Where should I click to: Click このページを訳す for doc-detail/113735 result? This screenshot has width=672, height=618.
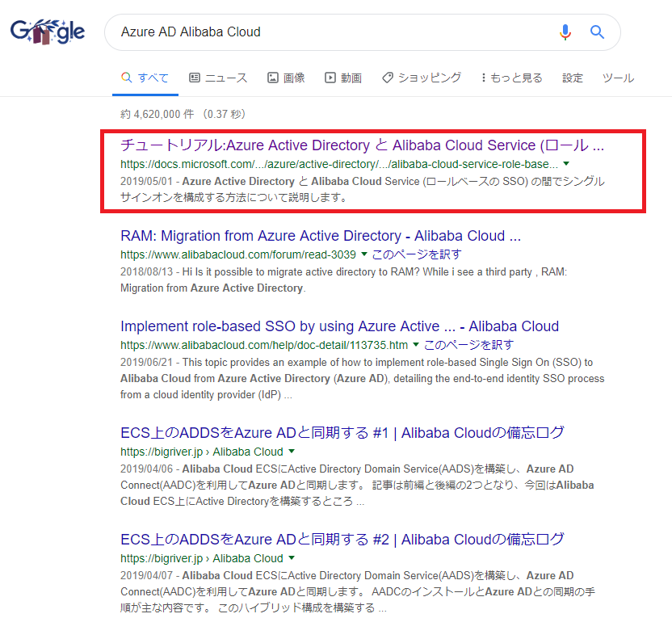[x=468, y=345]
